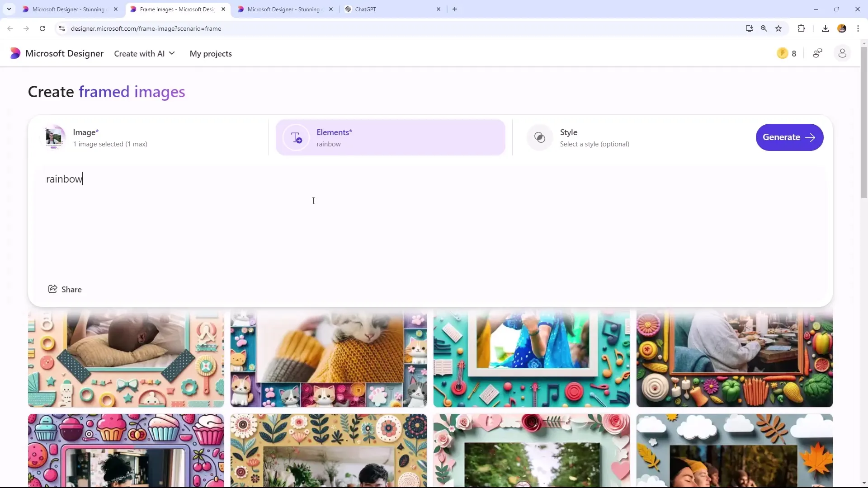Open the Style optional section
This screenshot has height=488, width=868.
coord(633,137)
